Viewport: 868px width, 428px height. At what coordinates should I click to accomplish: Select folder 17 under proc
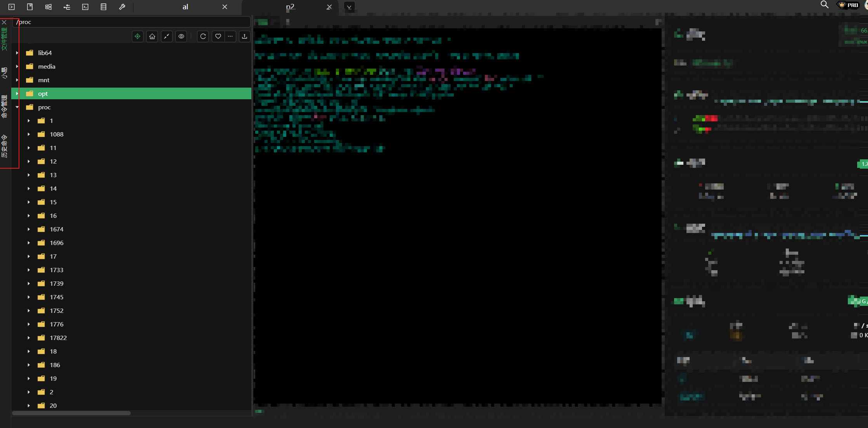[53, 256]
